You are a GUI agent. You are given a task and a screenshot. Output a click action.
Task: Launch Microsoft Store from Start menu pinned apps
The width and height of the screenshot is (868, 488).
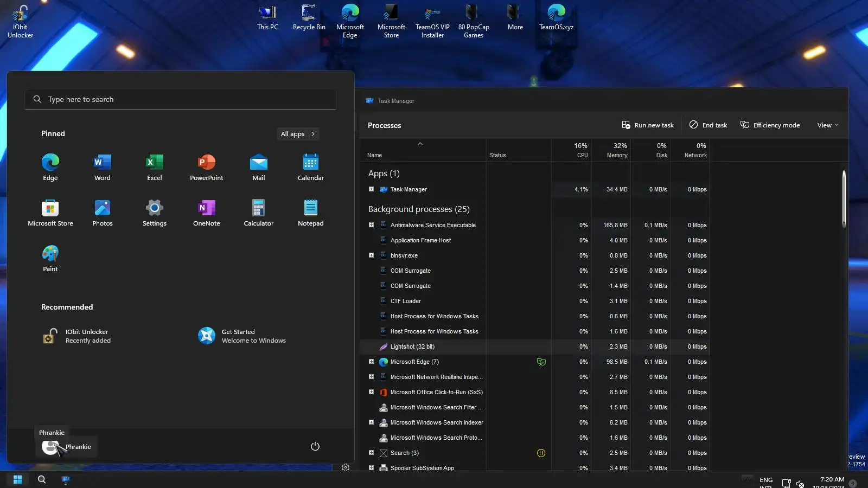(x=50, y=213)
